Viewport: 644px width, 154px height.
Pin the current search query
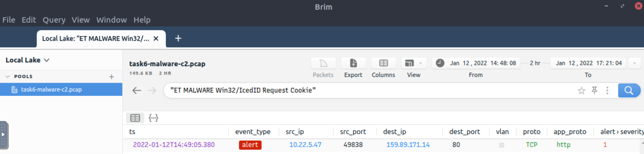coord(595,90)
